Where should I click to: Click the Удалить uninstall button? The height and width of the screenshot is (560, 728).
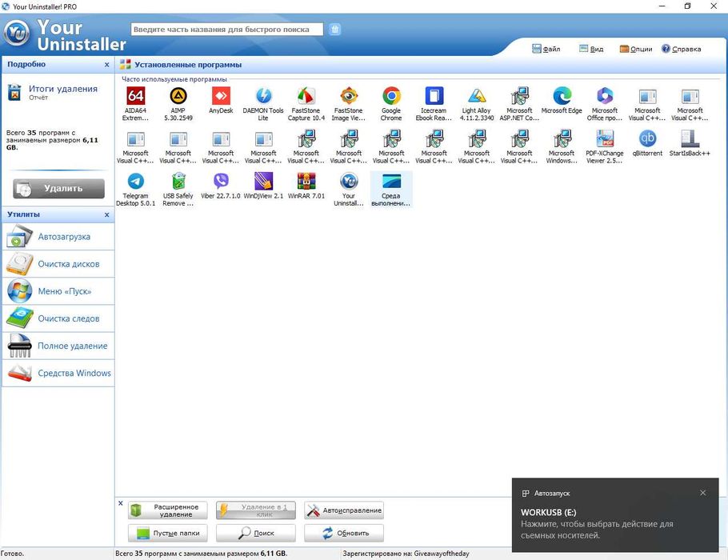coord(58,189)
